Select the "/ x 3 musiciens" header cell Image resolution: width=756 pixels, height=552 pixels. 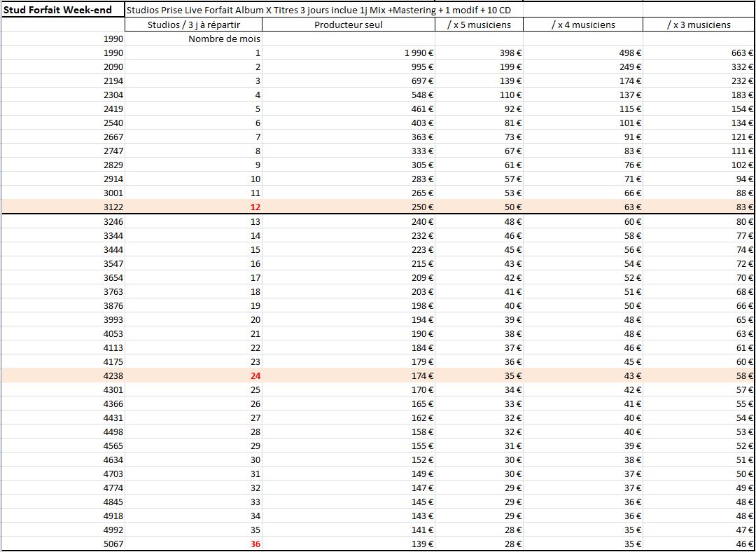click(697, 25)
